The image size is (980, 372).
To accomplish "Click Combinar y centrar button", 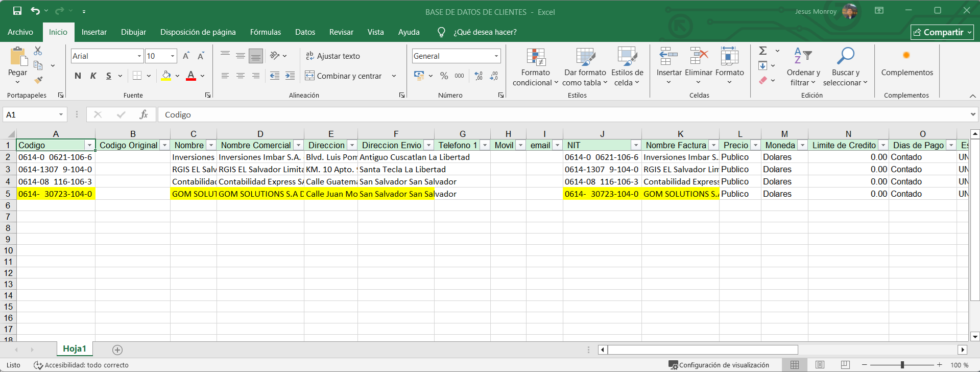I will 344,76.
